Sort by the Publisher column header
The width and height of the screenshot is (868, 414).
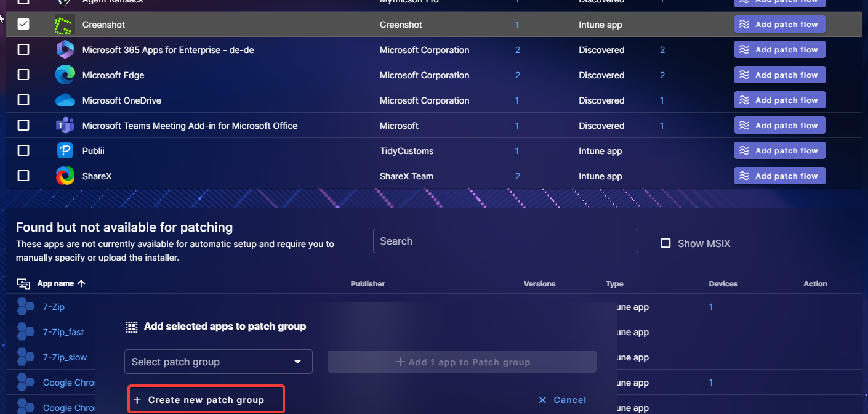click(x=368, y=284)
